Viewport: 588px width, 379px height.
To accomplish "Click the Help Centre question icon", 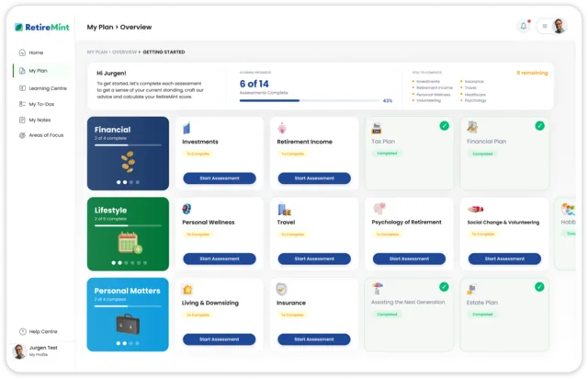I will 22,332.
